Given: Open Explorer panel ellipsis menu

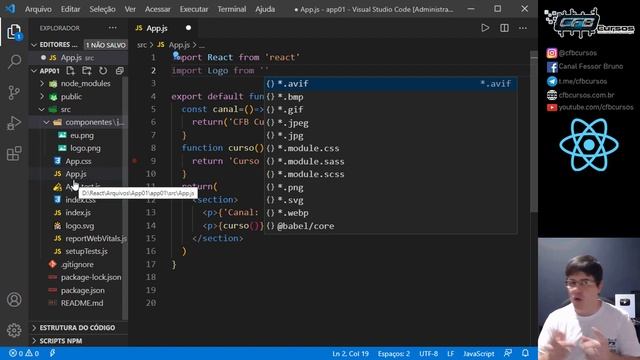Looking at the screenshot, I should coord(113,28).
